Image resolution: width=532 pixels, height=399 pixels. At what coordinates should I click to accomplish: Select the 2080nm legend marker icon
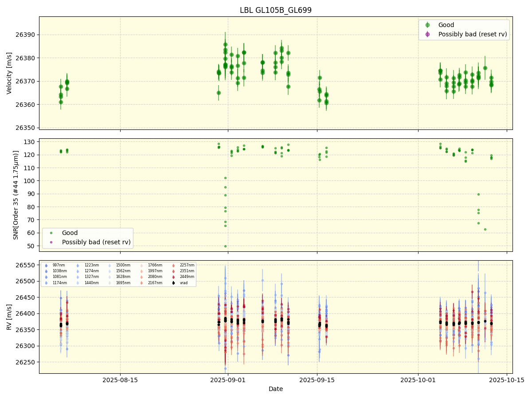point(141,277)
